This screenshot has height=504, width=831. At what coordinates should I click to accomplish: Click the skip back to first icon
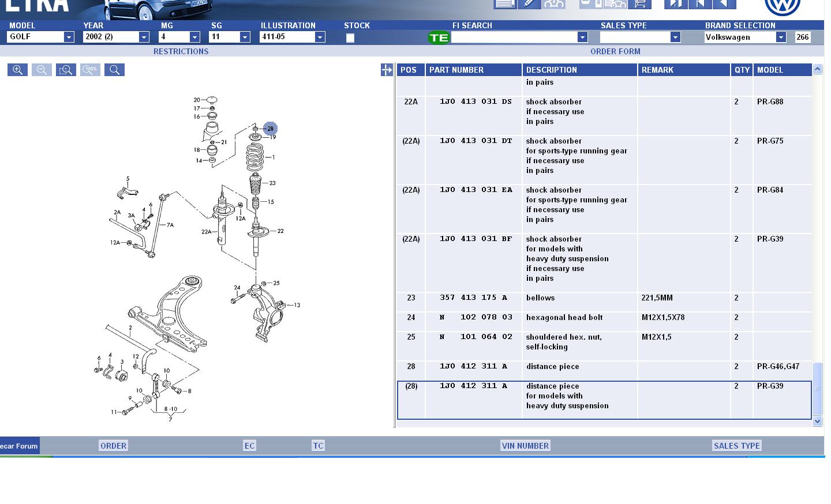(x=700, y=4)
